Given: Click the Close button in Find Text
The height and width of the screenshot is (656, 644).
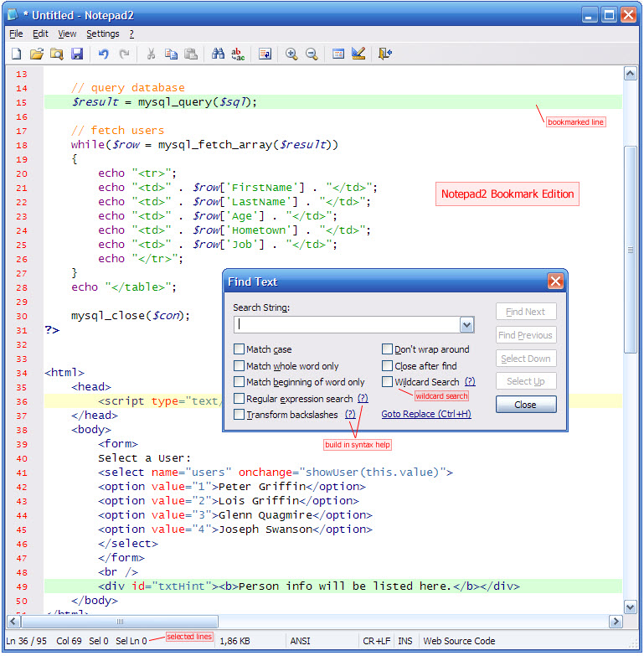Looking at the screenshot, I should pos(526,405).
